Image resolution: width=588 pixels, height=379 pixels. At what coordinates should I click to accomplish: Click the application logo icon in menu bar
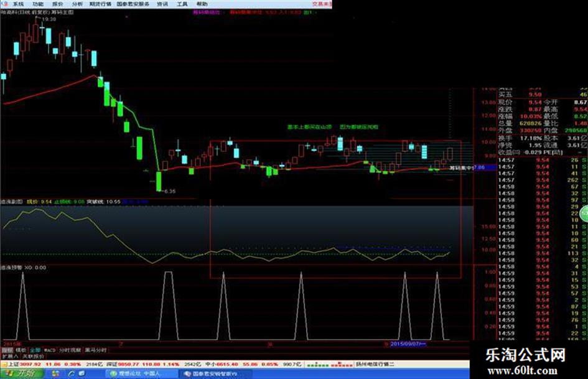[4, 4]
